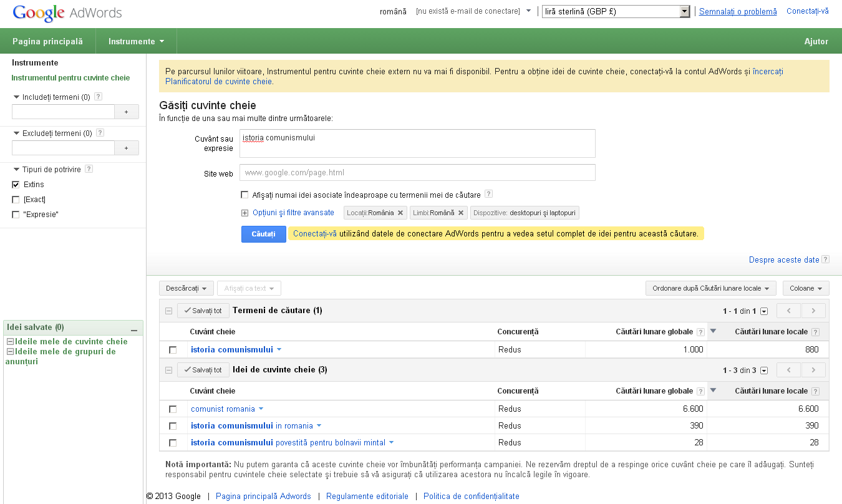Open the Coloane dropdown
Screen dimensions: 842x504
[806, 288]
